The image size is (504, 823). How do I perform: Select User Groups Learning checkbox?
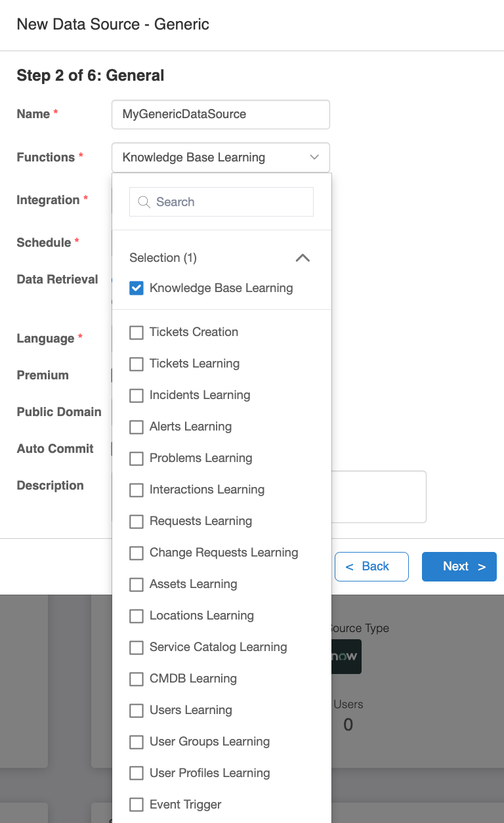(x=136, y=742)
